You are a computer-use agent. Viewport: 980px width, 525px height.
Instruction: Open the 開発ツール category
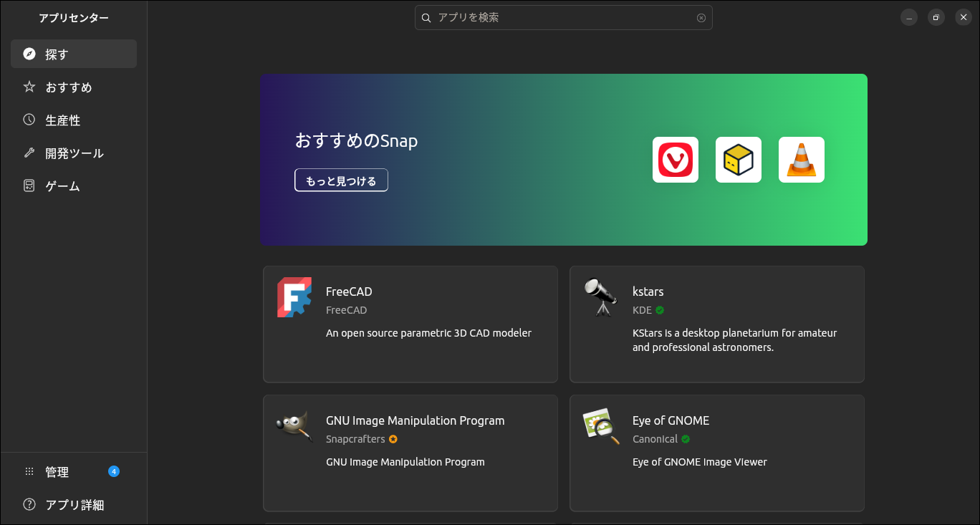click(x=74, y=153)
